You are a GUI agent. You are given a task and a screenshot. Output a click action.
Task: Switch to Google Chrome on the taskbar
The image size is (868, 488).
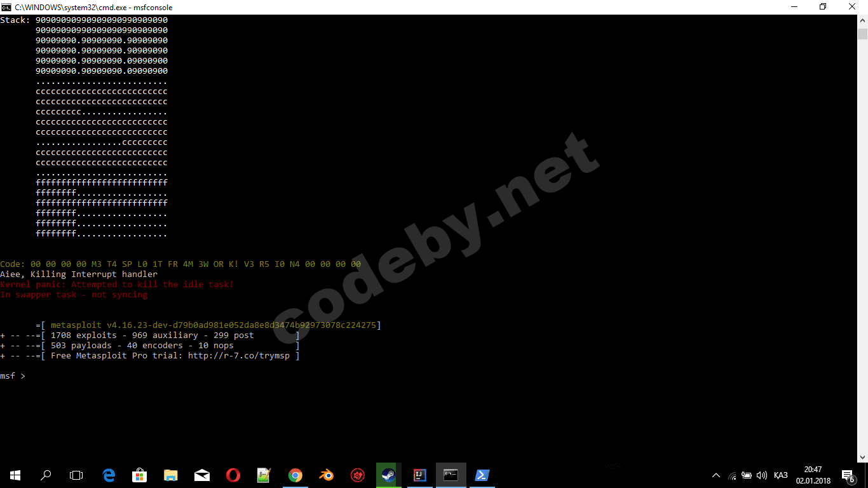pos(295,475)
